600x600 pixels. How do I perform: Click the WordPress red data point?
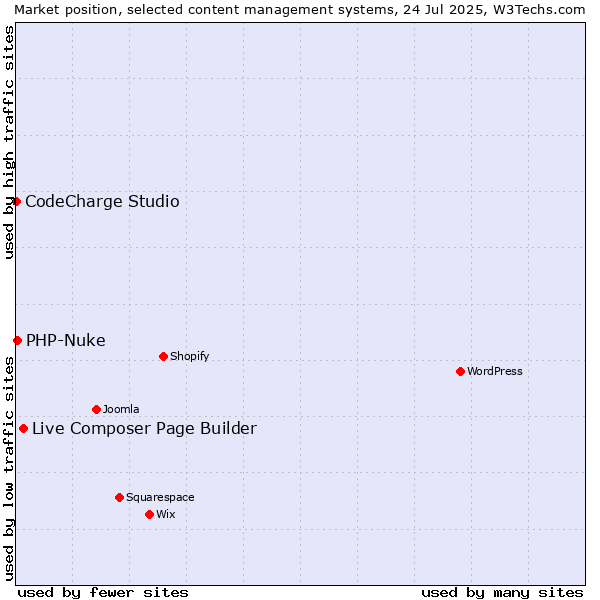tap(460, 371)
